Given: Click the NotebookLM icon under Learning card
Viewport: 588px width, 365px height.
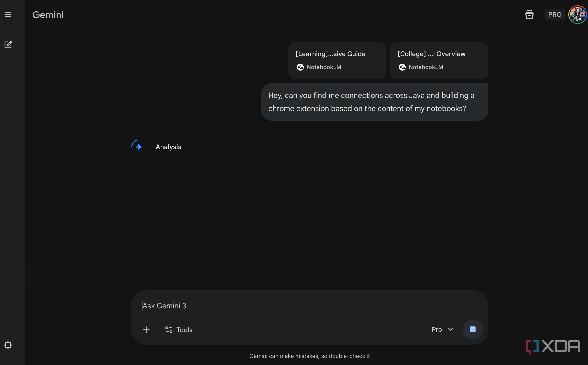Looking at the screenshot, I should (300, 67).
